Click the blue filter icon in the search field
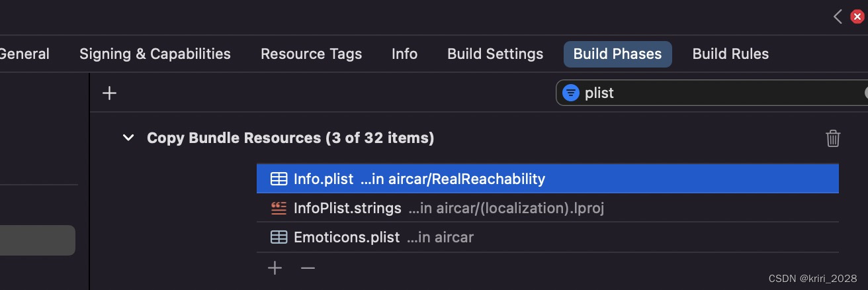This screenshot has width=868, height=290. click(x=570, y=93)
